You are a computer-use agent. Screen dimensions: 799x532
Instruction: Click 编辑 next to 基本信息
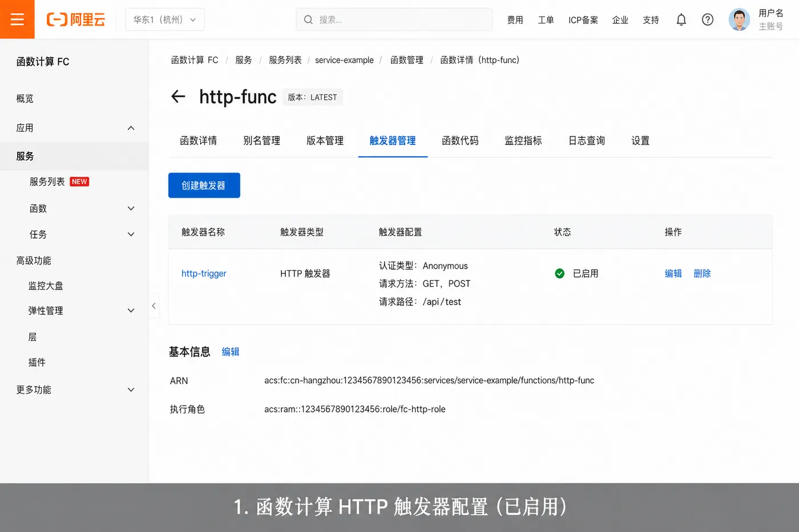[x=231, y=352]
